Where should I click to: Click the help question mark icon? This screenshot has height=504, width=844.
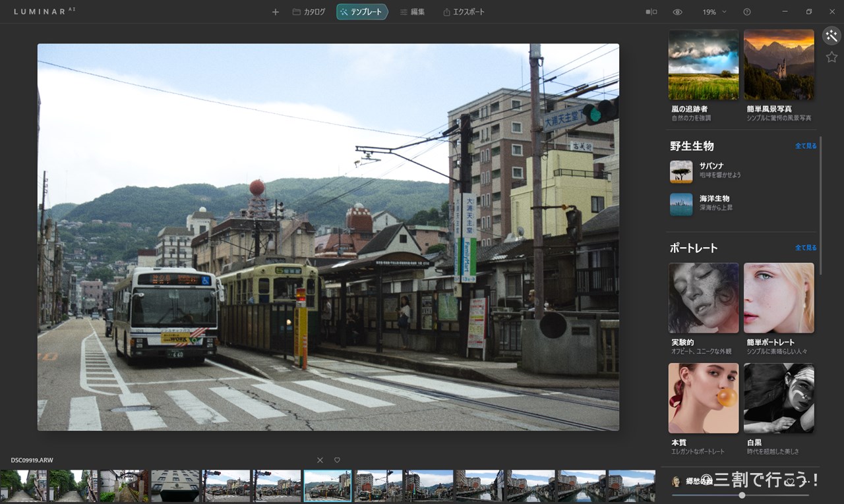point(747,12)
